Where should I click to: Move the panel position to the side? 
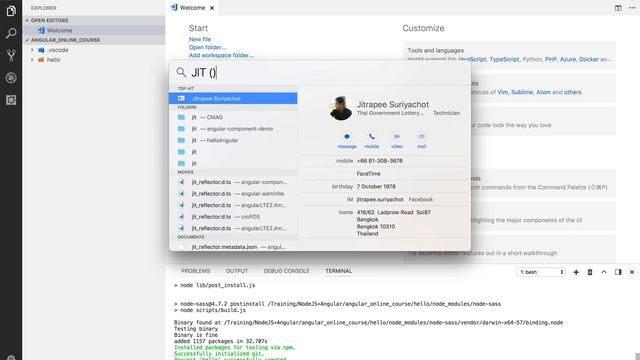[618, 272]
